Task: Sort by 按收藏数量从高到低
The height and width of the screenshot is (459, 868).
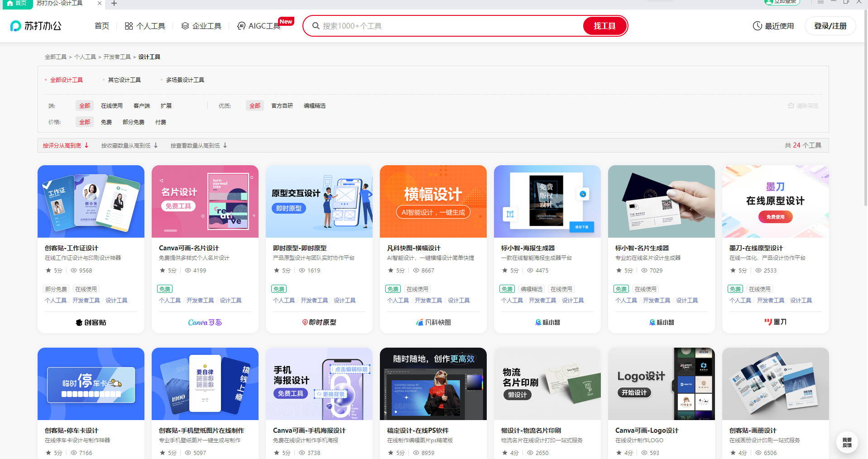Action: pyautogui.click(x=129, y=145)
